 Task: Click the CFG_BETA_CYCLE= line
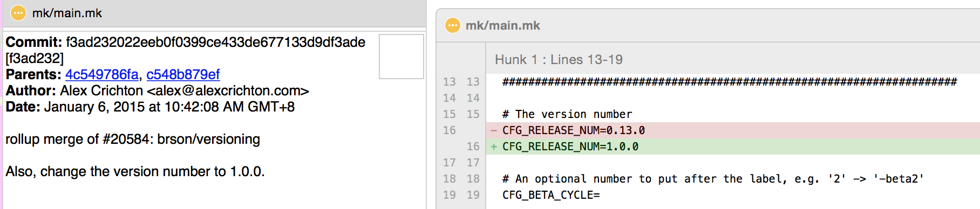coord(551,195)
